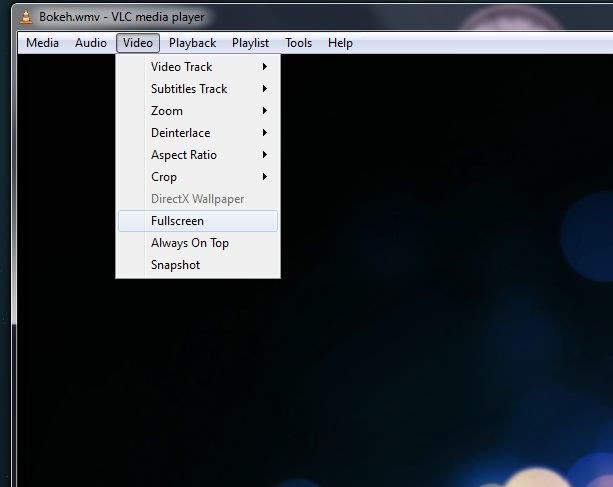Image resolution: width=613 pixels, height=487 pixels.
Task: Take a Snapshot from the Video menu
Action: 198,265
